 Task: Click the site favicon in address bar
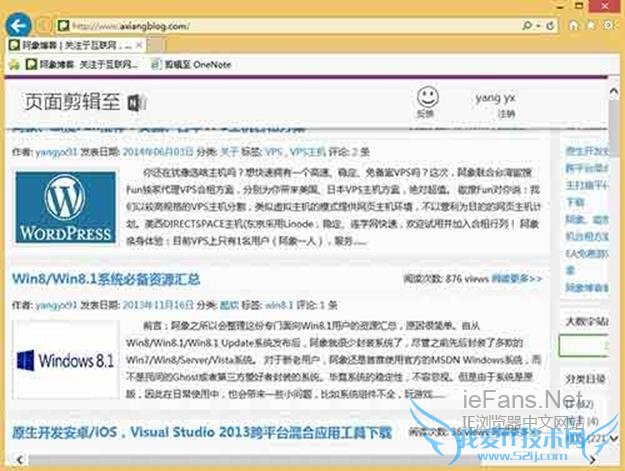coord(63,26)
